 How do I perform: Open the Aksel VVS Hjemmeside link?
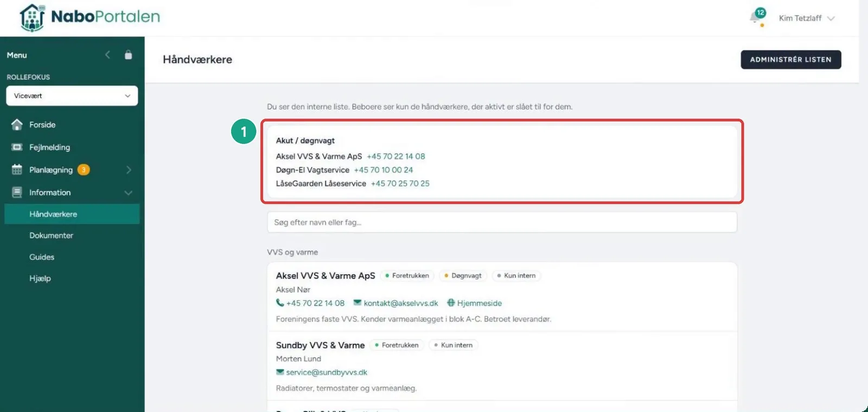(x=480, y=303)
